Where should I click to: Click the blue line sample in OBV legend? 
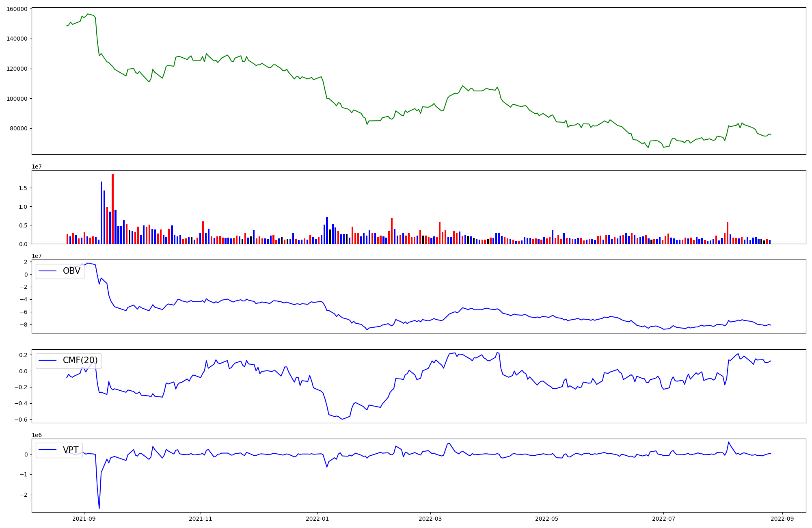click(x=48, y=271)
